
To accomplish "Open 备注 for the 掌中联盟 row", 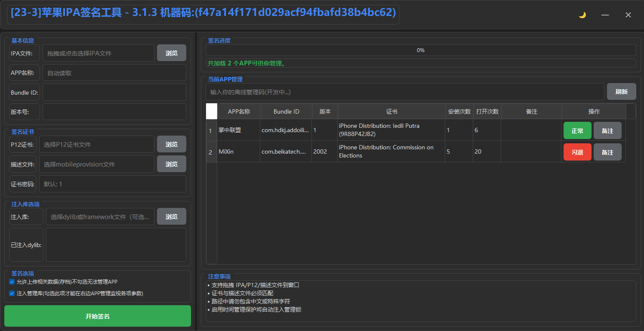I will click(x=607, y=130).
